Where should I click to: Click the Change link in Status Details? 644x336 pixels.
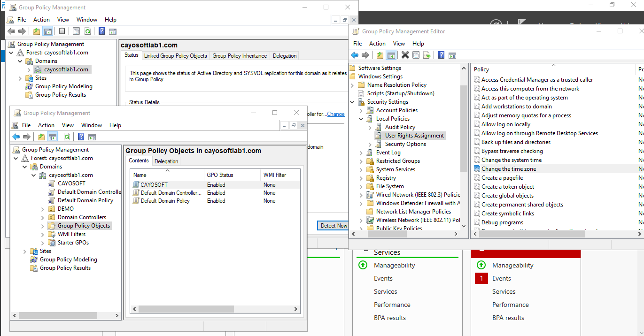(x=335, y=114)
